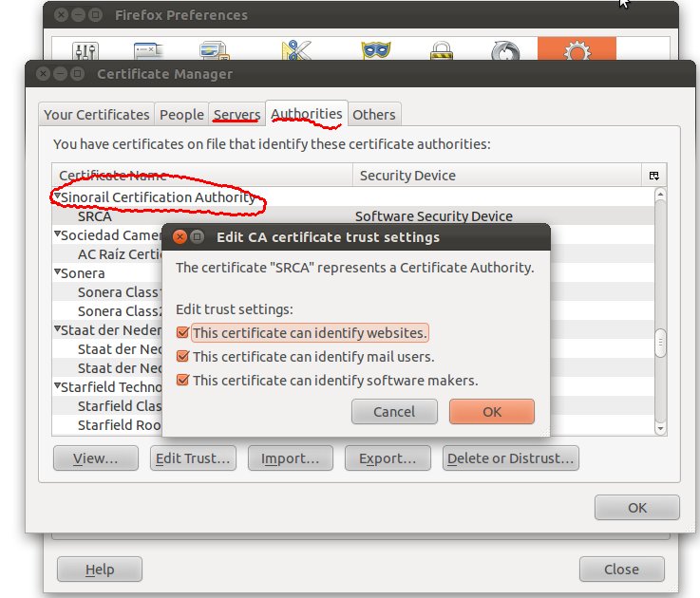Screen dimensions: 700x598
Task: Open the Privacy mask icon
Action: pos(376,50)
